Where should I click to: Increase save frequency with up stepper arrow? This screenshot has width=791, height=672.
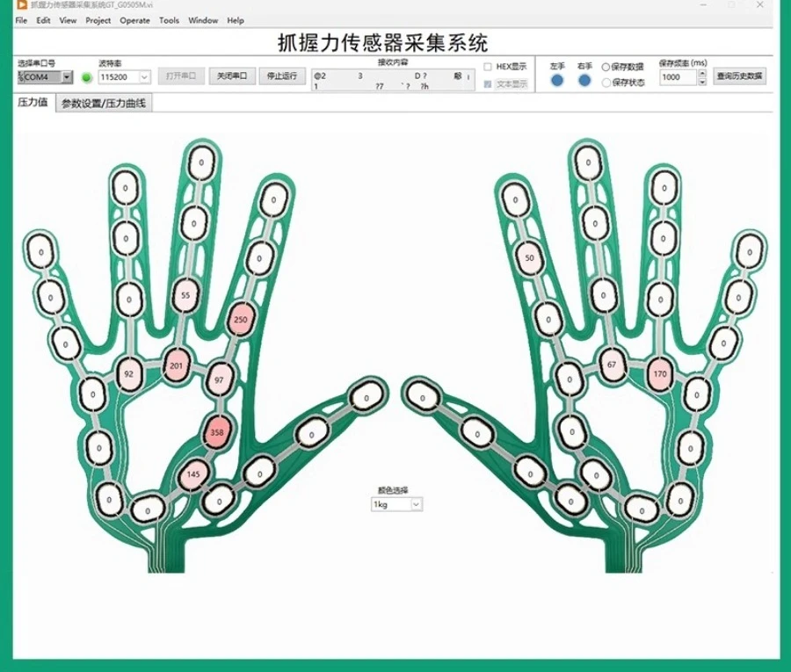pyautogui.click(x=701, y=74)
